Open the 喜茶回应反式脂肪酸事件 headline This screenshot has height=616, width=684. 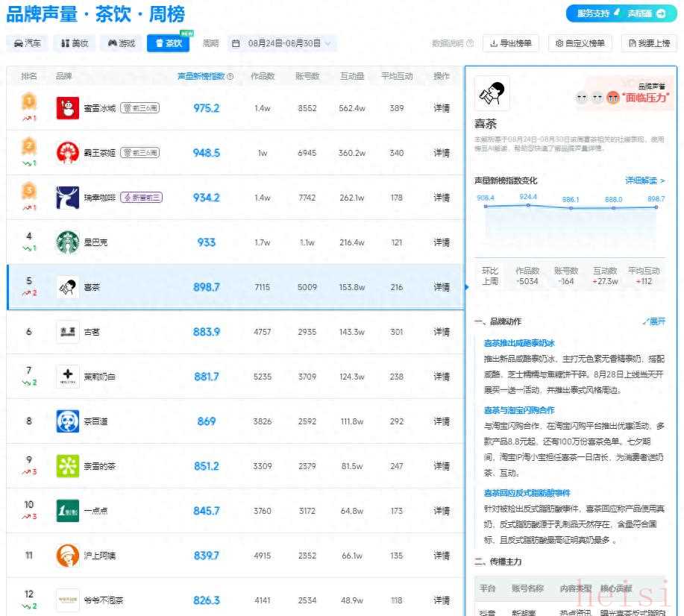pyautogui.click(x=527, y=493)
